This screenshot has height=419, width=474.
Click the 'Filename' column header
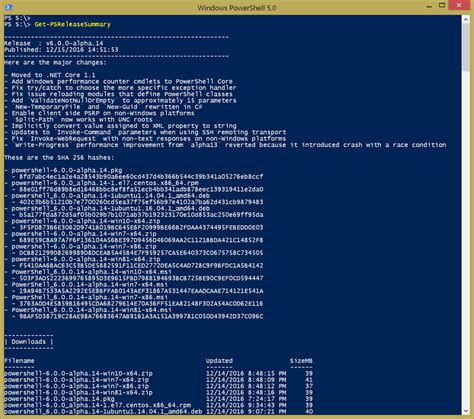tap(19, 361)
